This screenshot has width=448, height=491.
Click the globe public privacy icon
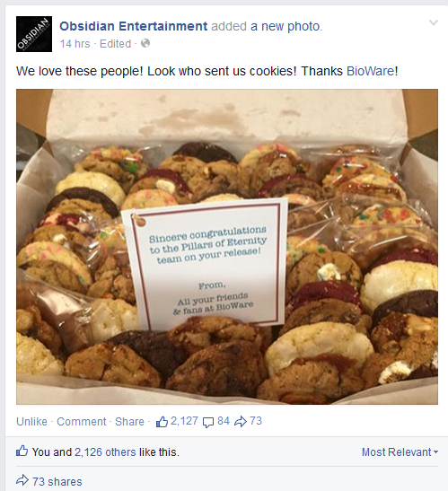click(x=145, y=43)
